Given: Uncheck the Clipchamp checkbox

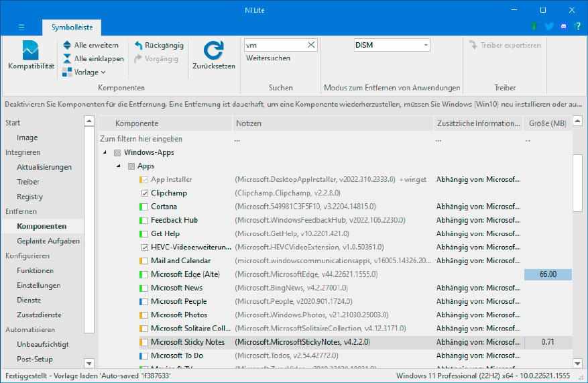Looking at the screenshot, I should [144, 193].
